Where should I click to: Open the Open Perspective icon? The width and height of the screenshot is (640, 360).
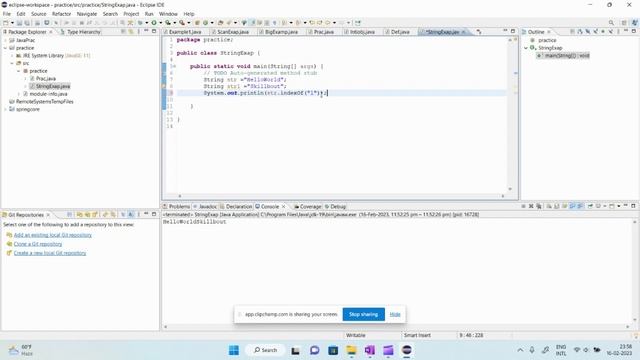point(624,23)
